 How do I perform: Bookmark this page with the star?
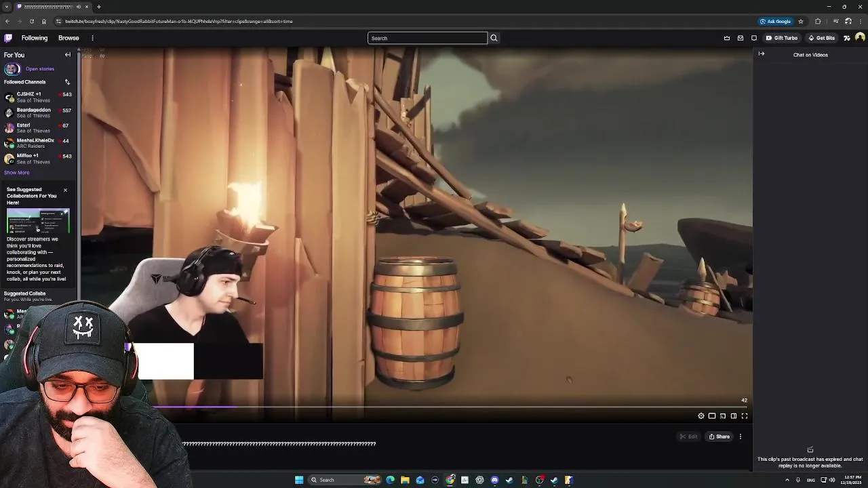tap(801, 21)
